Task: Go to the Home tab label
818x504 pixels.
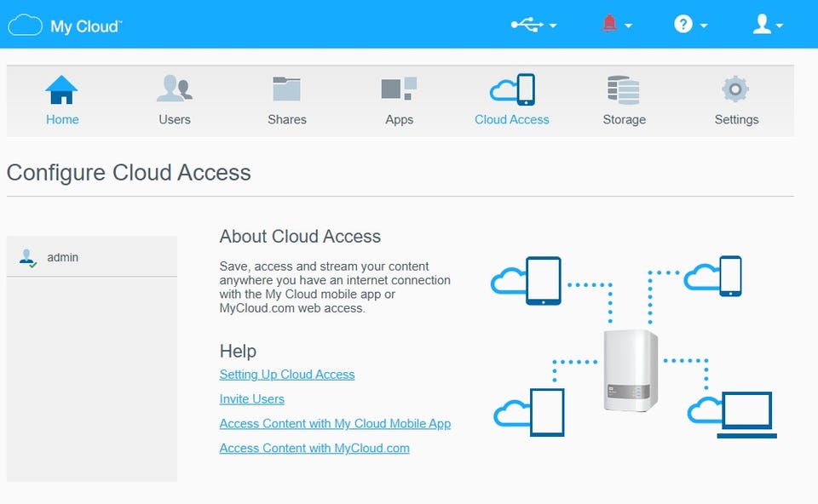Action: 62,119
